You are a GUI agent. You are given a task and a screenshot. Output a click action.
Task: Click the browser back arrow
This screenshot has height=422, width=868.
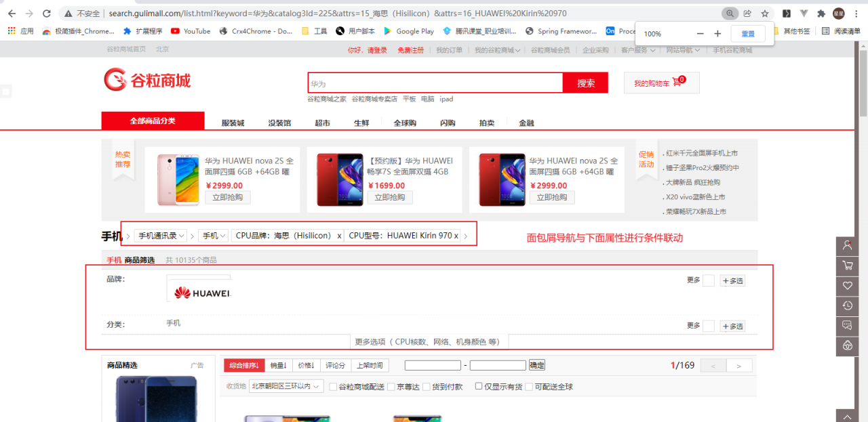(x=12, y=14)
